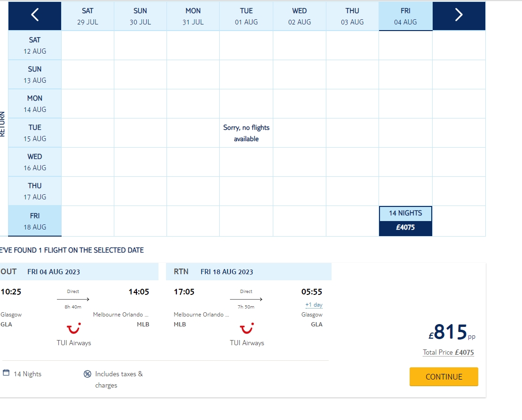Select WED 02 AUG outbound column header
This screenshot has width=522, height=420.
point(299,16)
